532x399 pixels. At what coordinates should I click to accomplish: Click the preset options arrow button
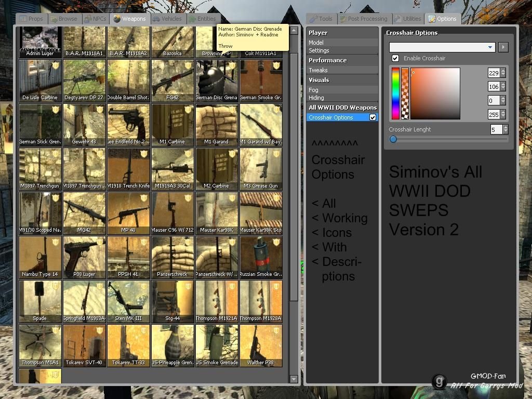503,47
